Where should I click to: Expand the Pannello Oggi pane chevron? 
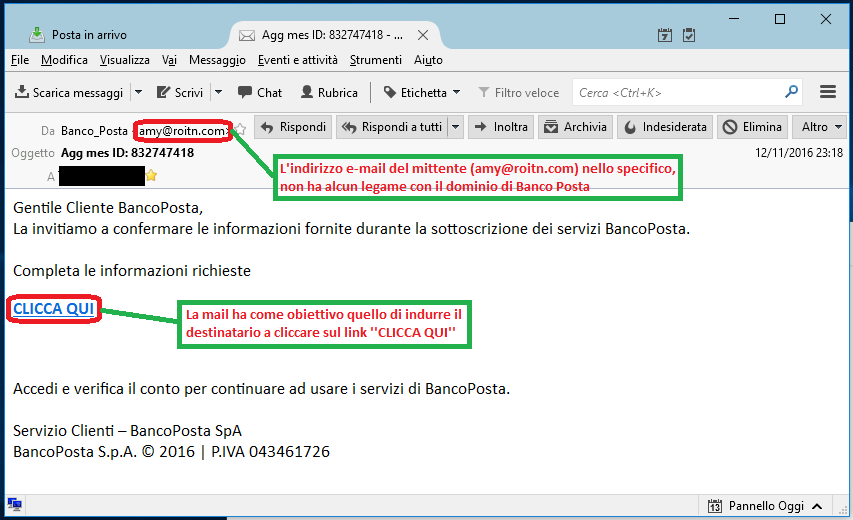pos(817,506)
